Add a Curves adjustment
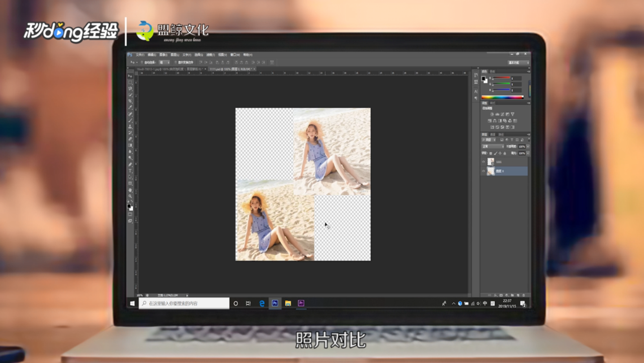 502,114
